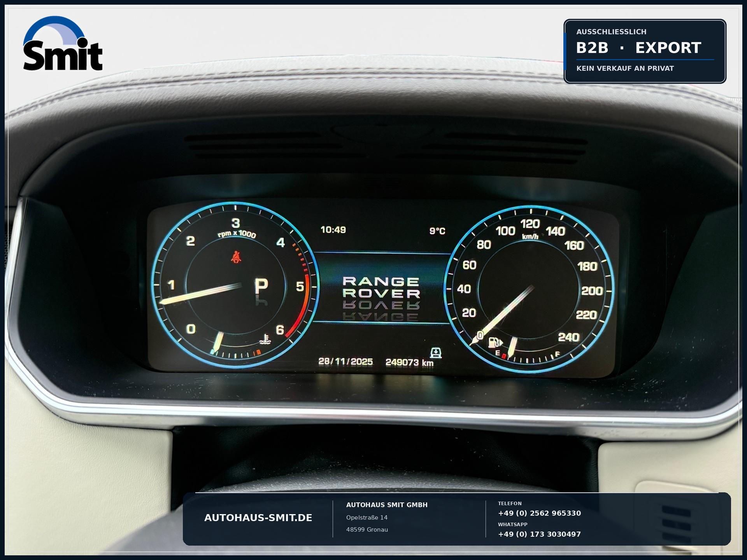747x560 pixels.
Task: Click the coolant temperature icon
Action: [x=265, y=339]
